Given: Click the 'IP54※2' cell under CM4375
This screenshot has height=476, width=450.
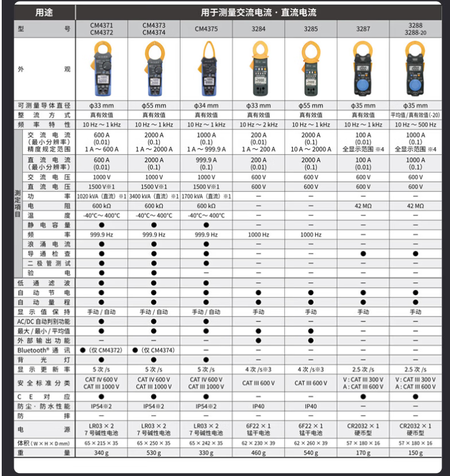Looking at the screenshot, I should point(206,406).
